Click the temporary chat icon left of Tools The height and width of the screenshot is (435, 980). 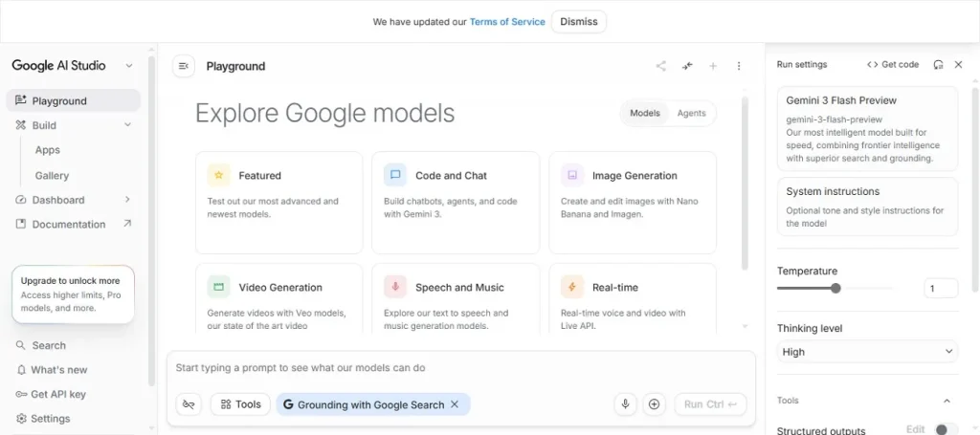[189, 404]
